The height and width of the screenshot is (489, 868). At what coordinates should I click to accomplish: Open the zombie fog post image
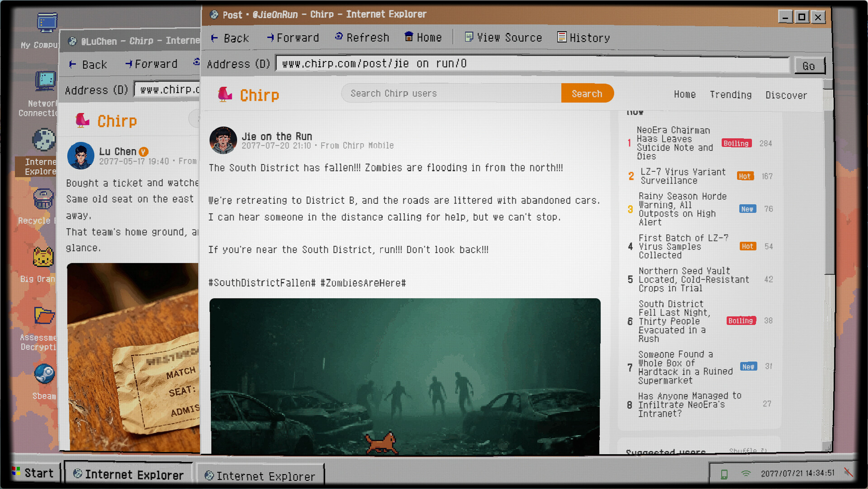(405, 376)
